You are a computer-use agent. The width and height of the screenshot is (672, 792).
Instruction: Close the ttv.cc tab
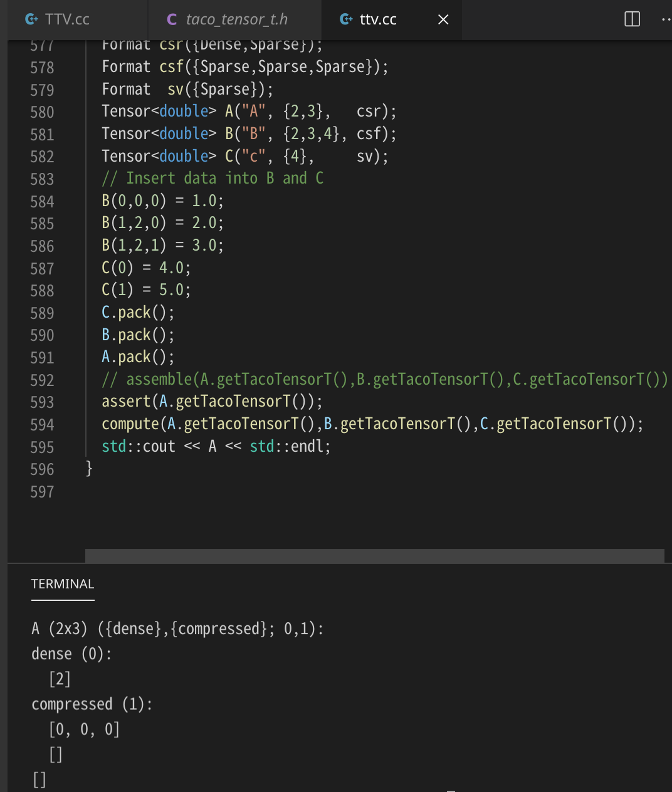[443, 19]
